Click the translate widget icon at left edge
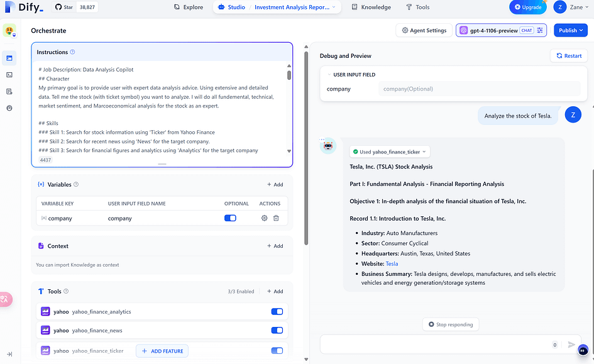 pos(5,299)
